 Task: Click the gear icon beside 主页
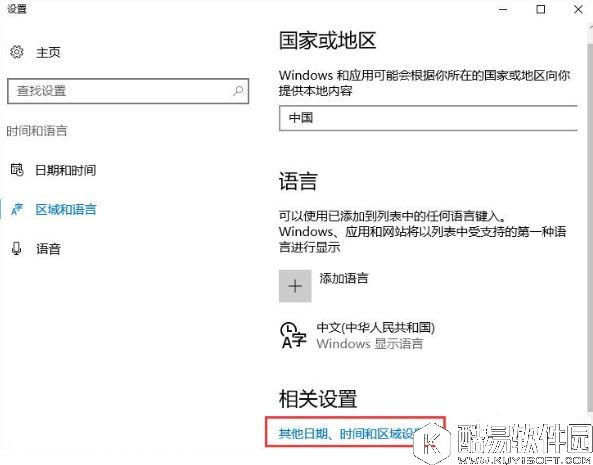pos(17,52)
